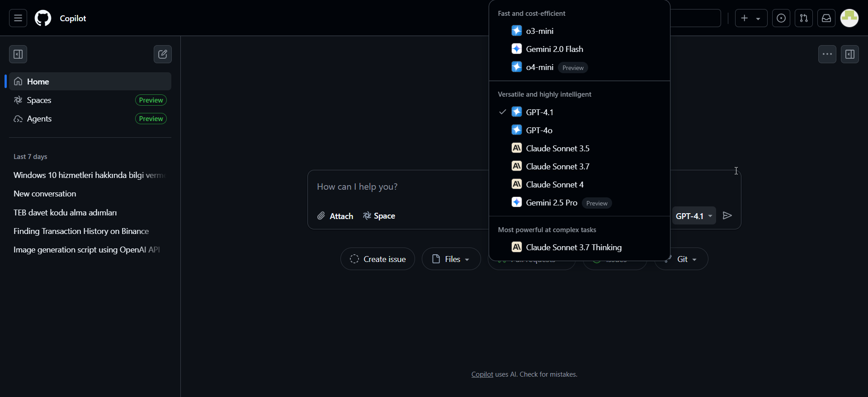This screenshot has width=868, height=397.
Task: Click the Copilot title in the header
Action: 73,18
